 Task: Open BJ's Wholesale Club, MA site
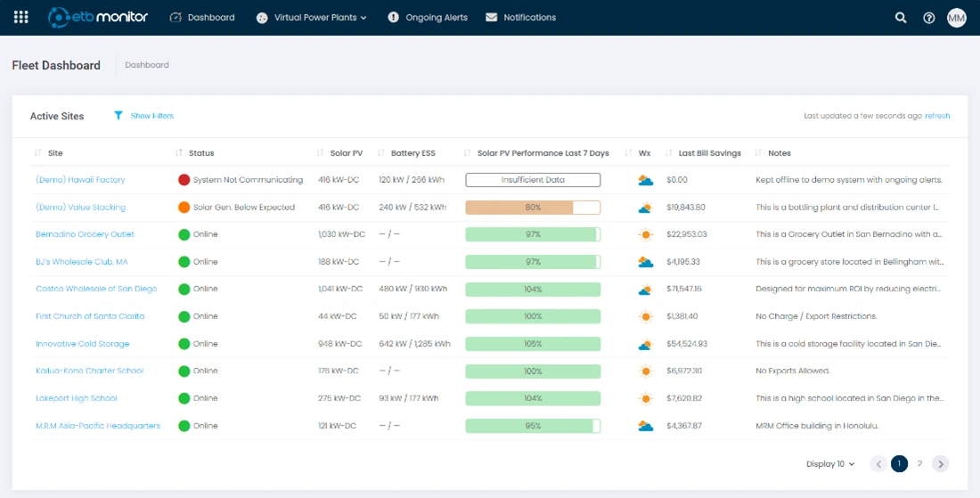[82, 262]
